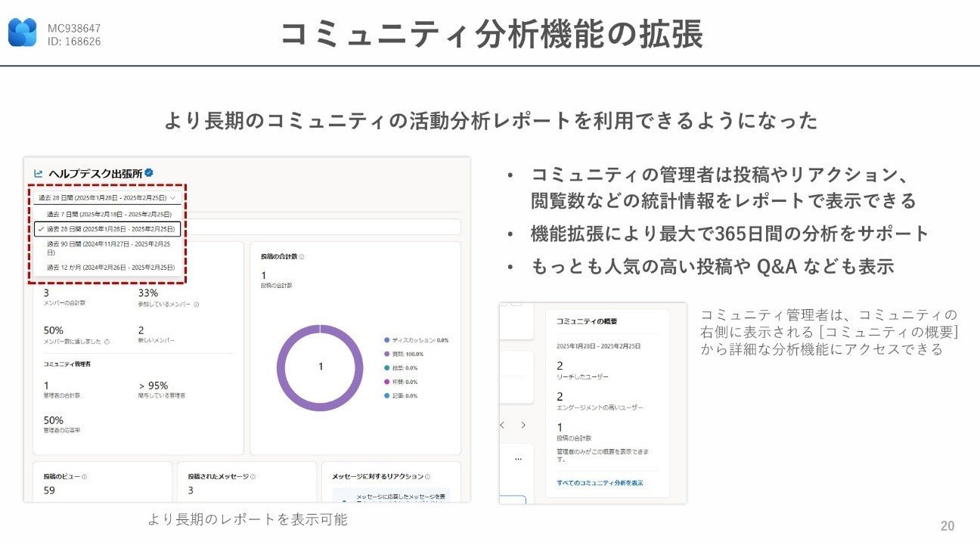Click the エンゲージメントの高いユーザー label
This screenshot has width=980, height=545.
pos(600,407)
